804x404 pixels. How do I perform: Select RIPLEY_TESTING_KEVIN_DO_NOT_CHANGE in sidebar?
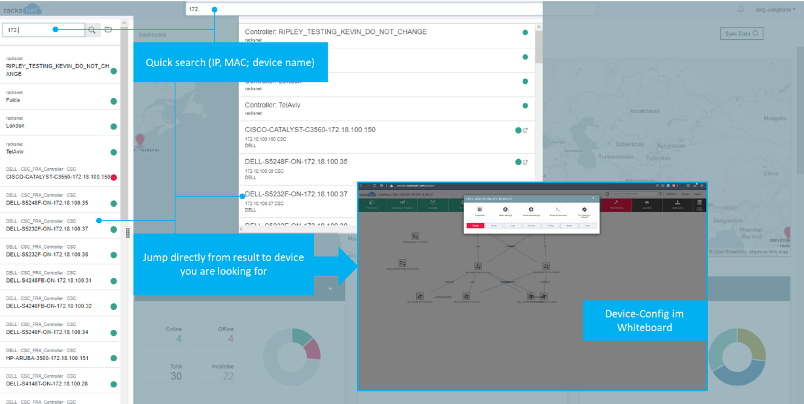click(60, 68)
